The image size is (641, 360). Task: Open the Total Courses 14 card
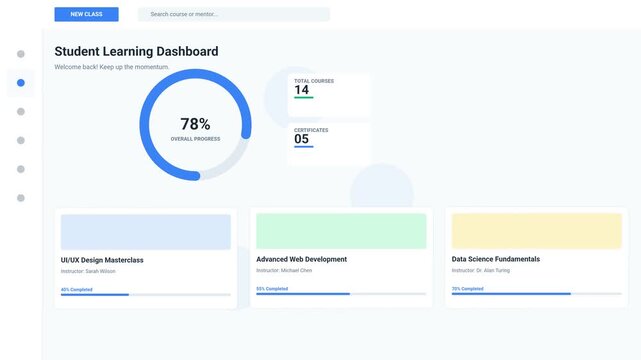click(x=329, y=95)
